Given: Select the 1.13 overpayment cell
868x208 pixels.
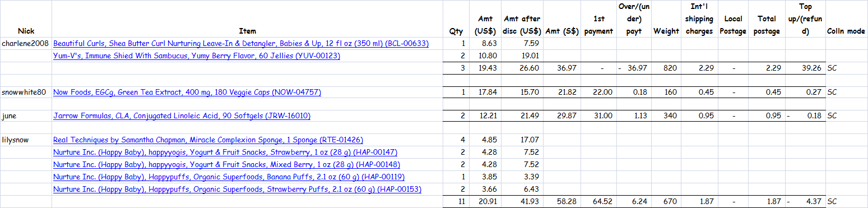Looking at the screenshot, I should tap(634, 116).
